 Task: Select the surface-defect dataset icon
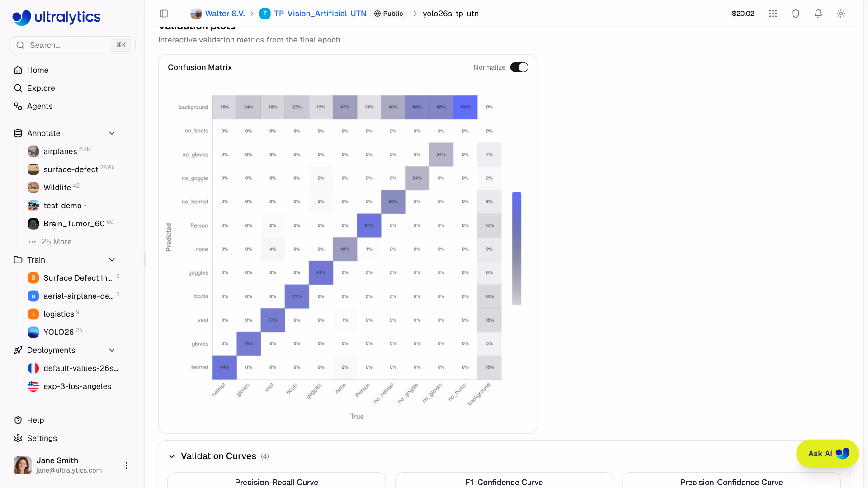[x=33, y=169]
